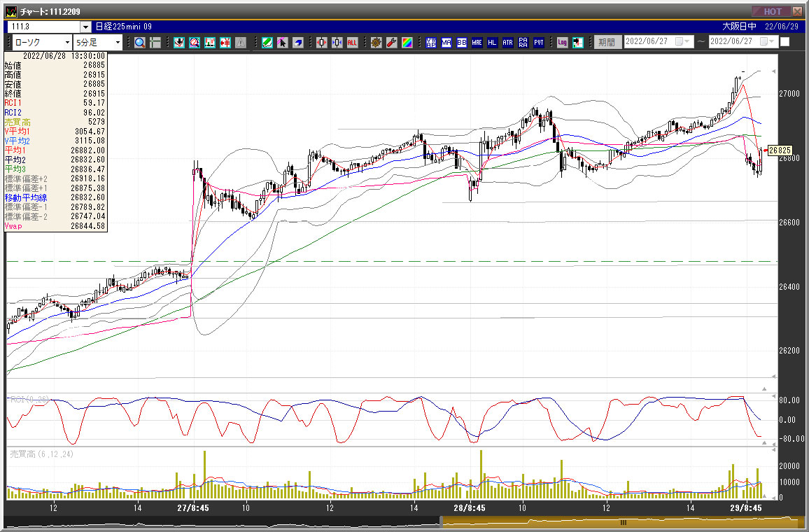Toggle the PVT pivot indicator
809x532 pixels.
pyautogui.click(x=539, y=42)
